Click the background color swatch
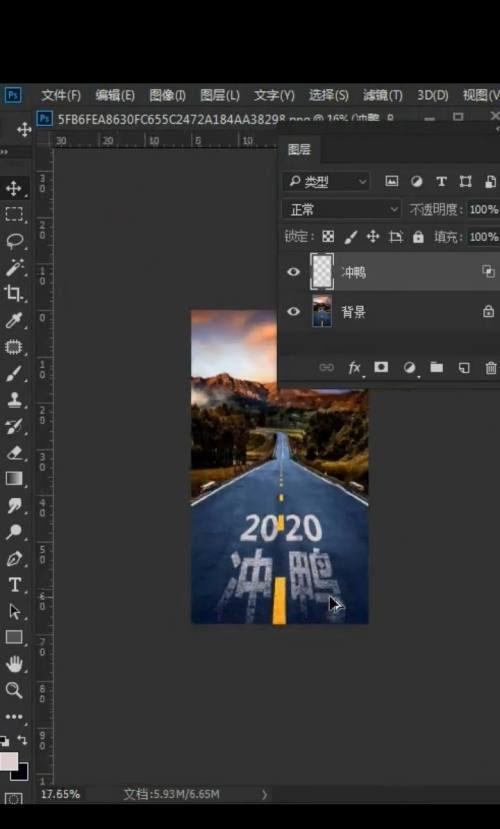The image size is (500, 829). (x=22, y=773)
